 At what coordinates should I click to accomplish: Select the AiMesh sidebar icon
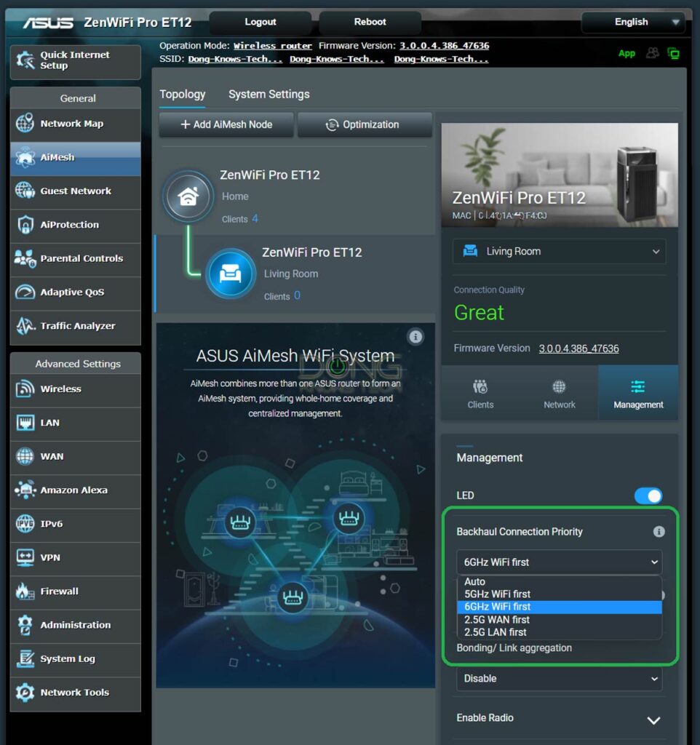(25, 157)
